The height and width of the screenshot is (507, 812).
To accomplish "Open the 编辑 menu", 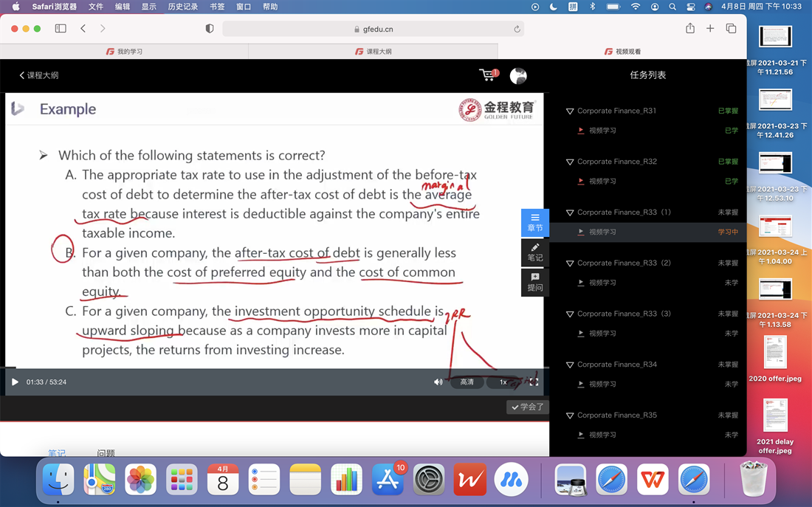I will pyautogui.click(x=123, y=7).
